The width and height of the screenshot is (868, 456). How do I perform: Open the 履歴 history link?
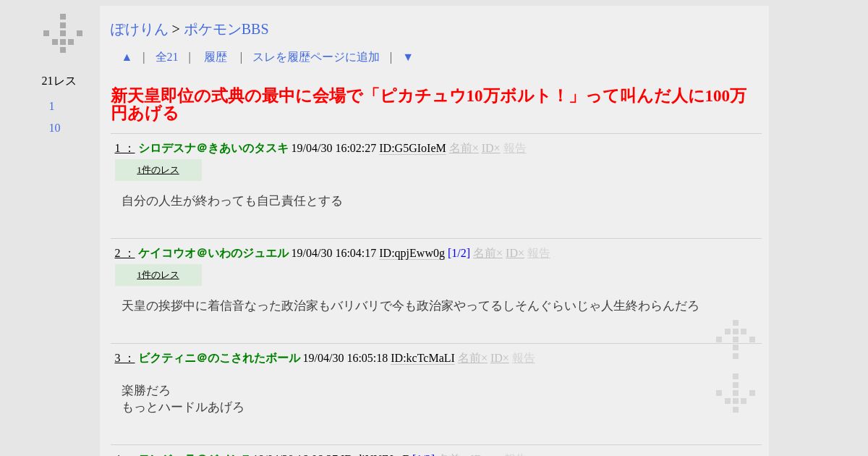tap(216, 57)
